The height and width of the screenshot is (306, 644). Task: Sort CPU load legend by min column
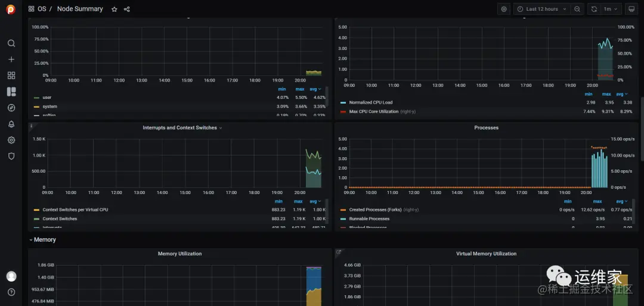[x=589, y=94]
